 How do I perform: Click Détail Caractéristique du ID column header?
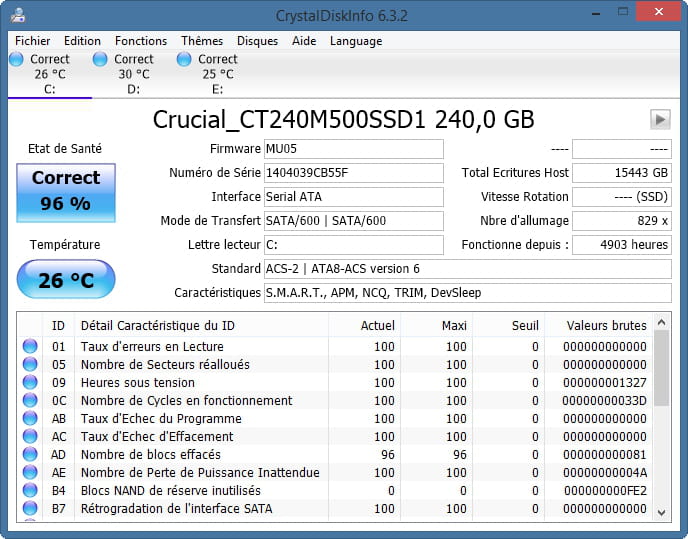click(x=201, y=325)
